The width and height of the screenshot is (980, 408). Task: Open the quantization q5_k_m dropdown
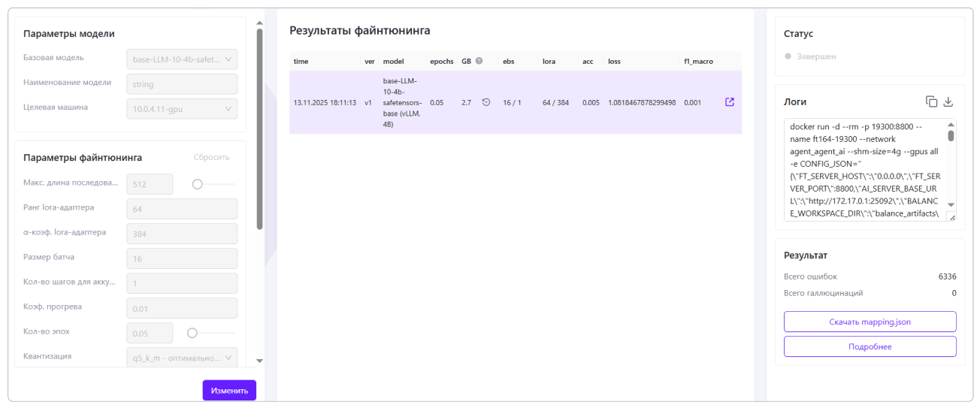coord(181,357)
